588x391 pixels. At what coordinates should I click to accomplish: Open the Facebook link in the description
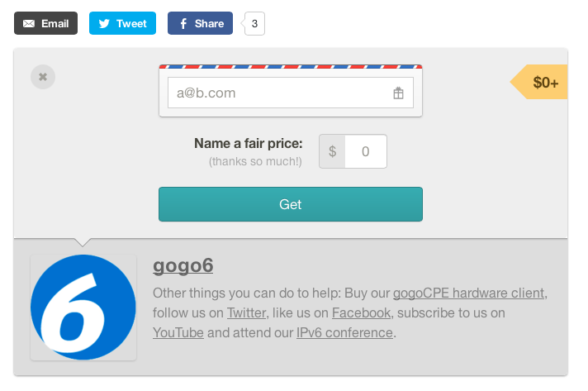(x=361, y=312)
